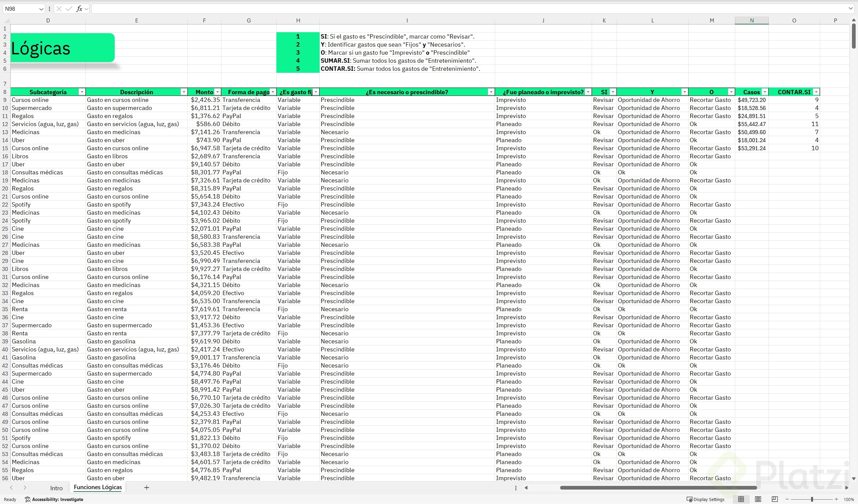
Task: Click Accessibility: Investigate in status bar
Action: tap(54, 499)
